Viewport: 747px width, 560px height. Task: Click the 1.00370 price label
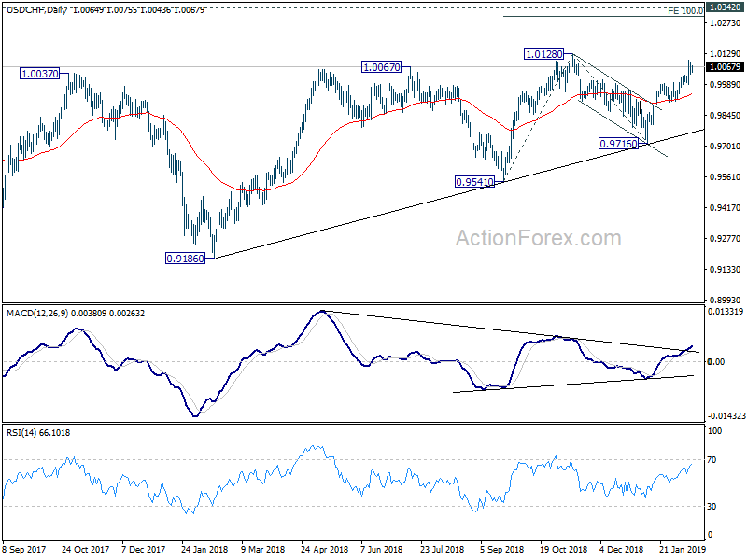40,74
